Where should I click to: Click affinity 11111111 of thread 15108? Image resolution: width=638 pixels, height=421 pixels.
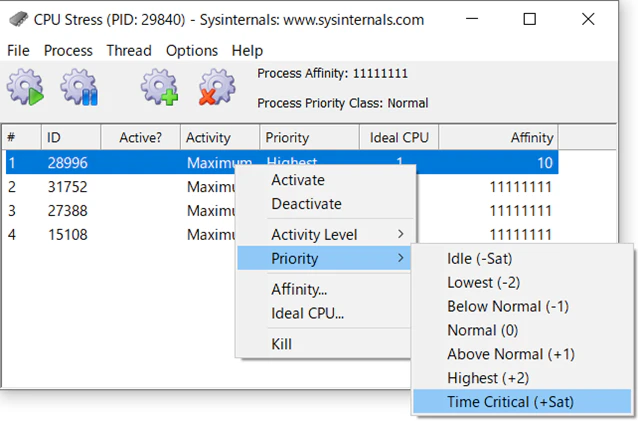[x=520, y=235]
